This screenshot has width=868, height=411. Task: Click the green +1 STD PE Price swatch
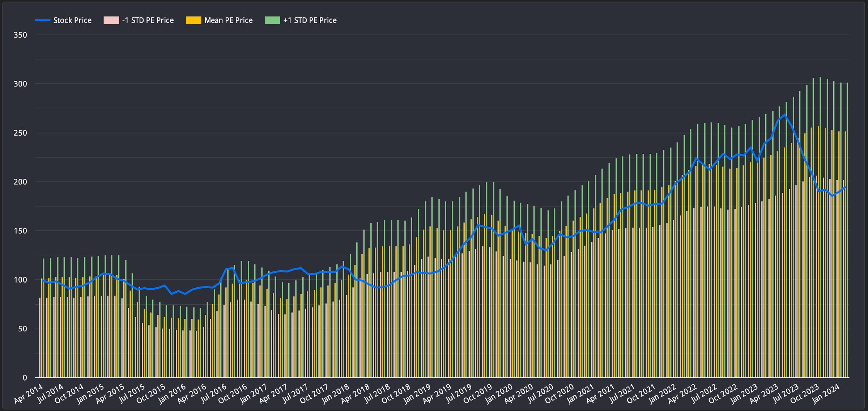[272, 20]
